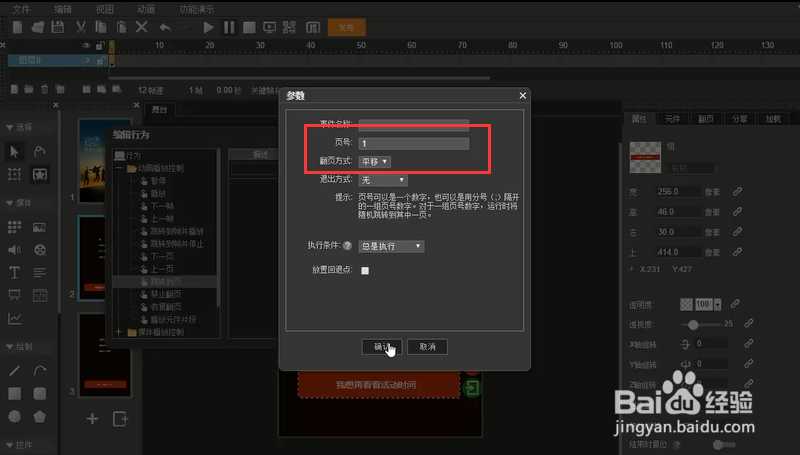Open the 退出方式 dropdown showing 无
Viewport: 800px width, 455px height.
click(x=383, y=180)
